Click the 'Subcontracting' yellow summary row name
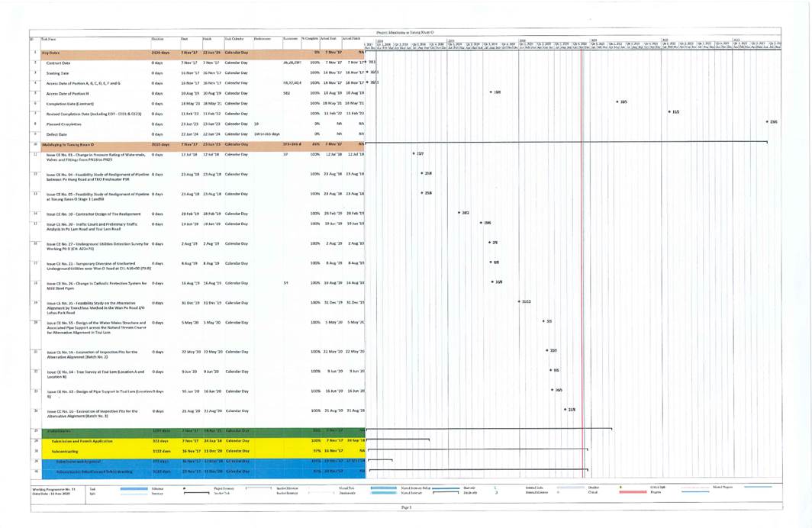 pos(65,452)
